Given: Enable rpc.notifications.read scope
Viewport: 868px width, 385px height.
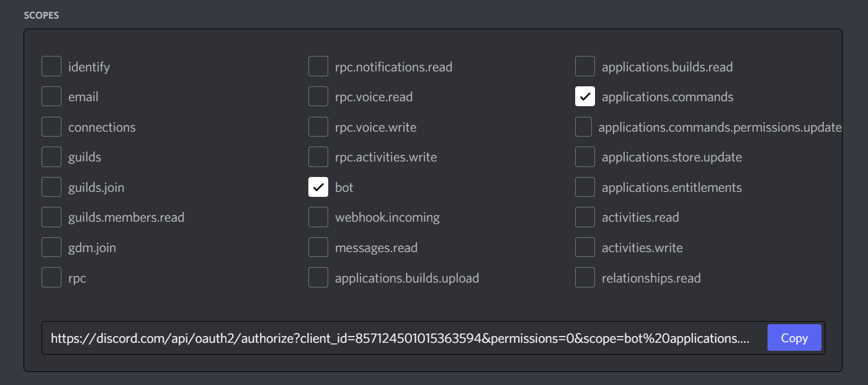Looking at the screenshot, I should click(x=318, y=66).
